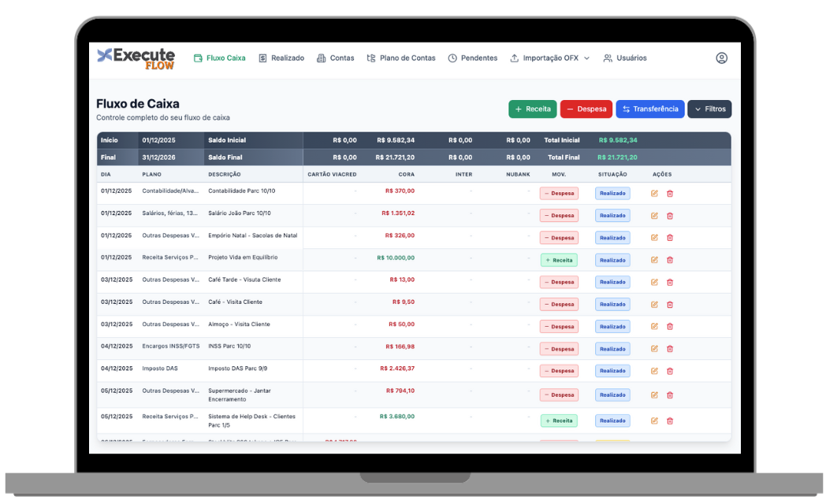Viewport: 826px width, 504px height.
Task: Click the Realizado status badge on first row
Action: tap(612, 192)
